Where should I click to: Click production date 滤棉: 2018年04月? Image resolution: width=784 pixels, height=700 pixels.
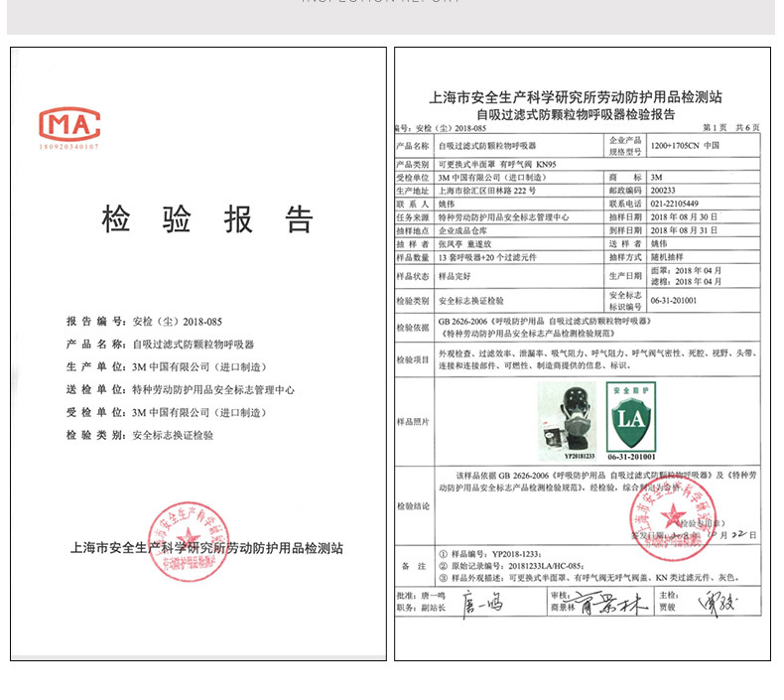686,282
